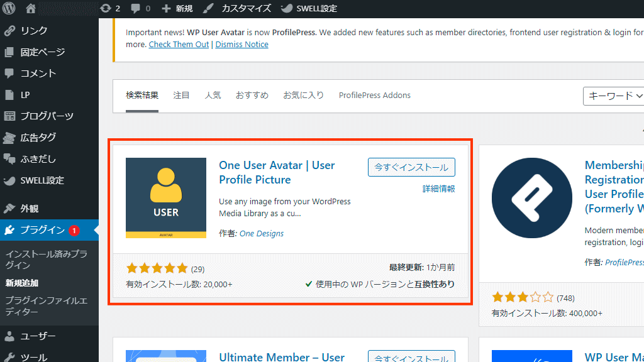Click the ふきだし speech icon

click(x=9, y=159)
